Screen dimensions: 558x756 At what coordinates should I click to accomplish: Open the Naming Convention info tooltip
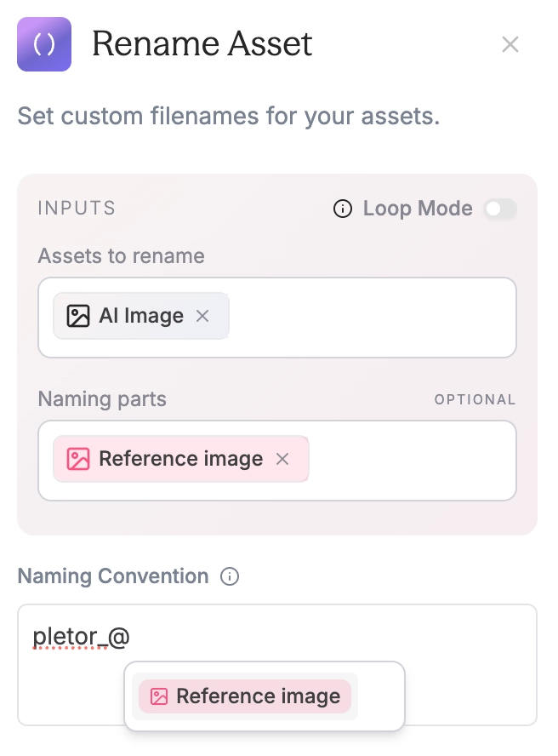(230, 576)
